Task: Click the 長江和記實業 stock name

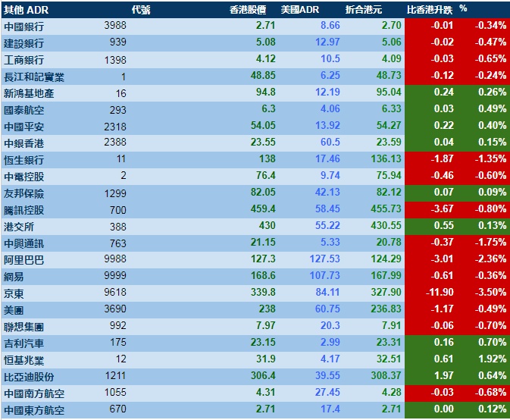Action: 34,77
